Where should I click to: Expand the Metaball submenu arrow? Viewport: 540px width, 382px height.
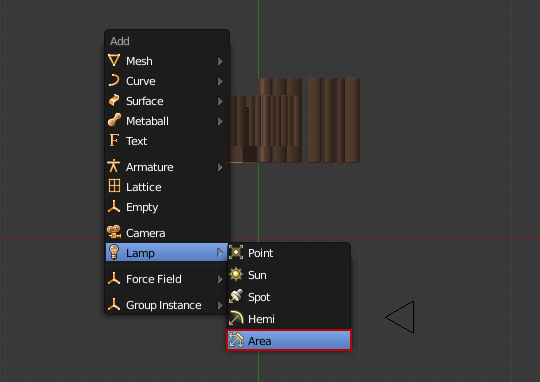(x=220, y=121)
